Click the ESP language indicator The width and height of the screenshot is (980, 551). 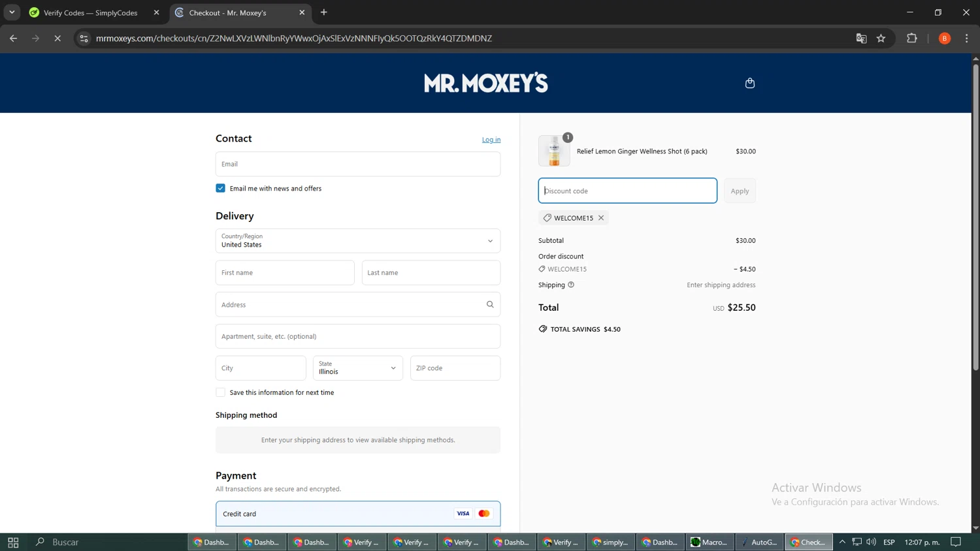point(889,542)
